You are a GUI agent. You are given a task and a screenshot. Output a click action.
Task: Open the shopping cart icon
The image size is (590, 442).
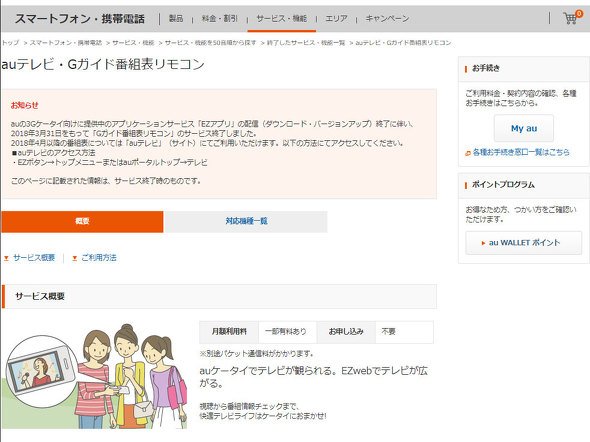click(572, 17)
